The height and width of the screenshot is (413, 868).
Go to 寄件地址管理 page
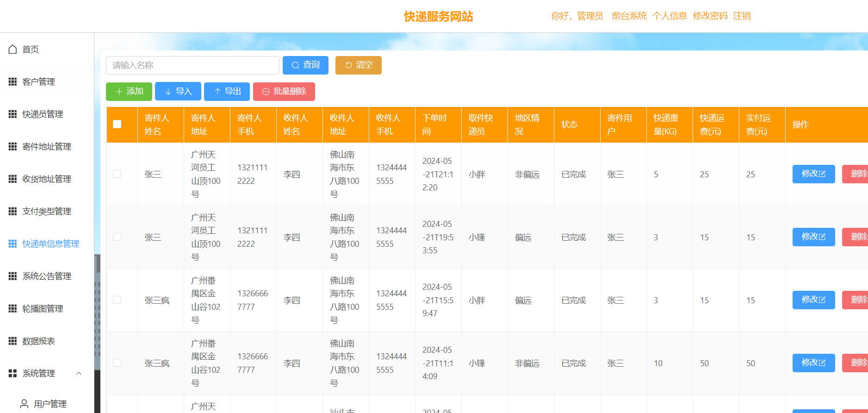pos(47,146)
